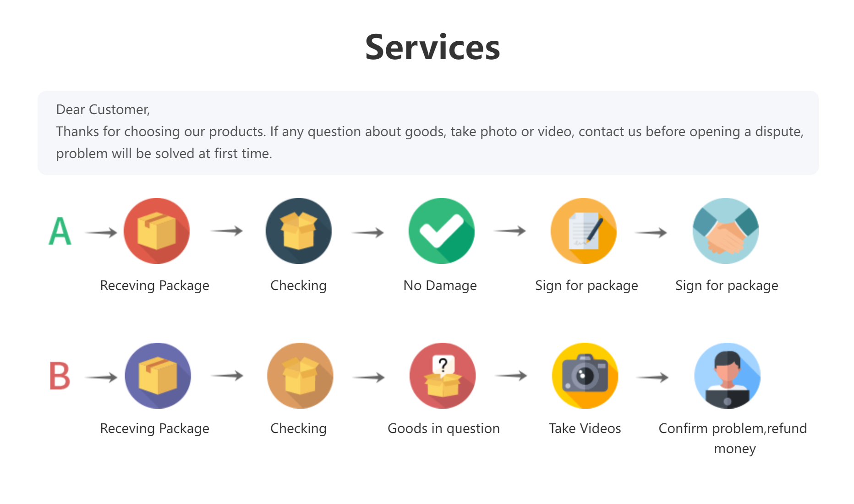Click the purple Receiving Package box icon

158,376
